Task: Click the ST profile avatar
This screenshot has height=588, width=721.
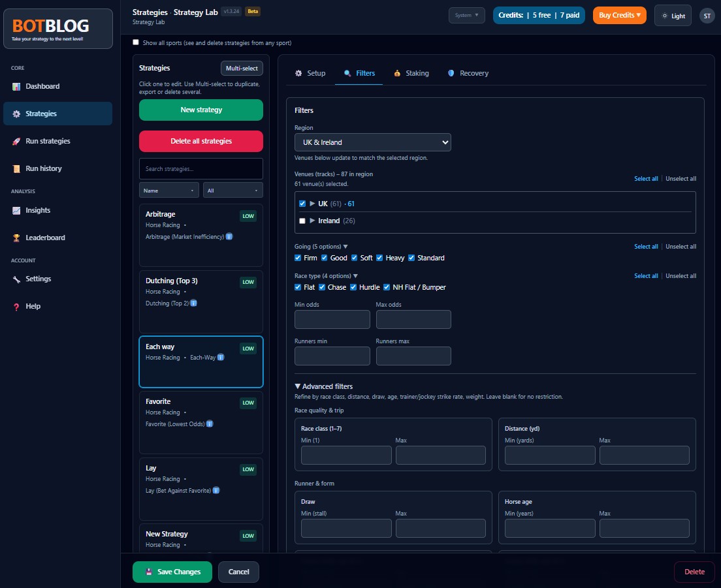Action: coord(707,15)
